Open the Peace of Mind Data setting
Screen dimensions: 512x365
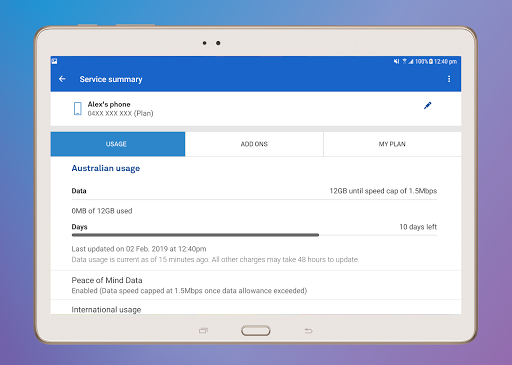point(256,285)
